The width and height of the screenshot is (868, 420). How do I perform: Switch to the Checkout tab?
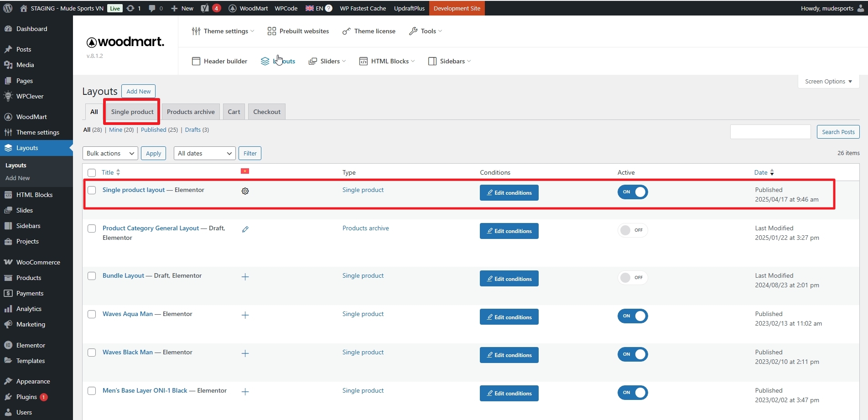[267, 112]
